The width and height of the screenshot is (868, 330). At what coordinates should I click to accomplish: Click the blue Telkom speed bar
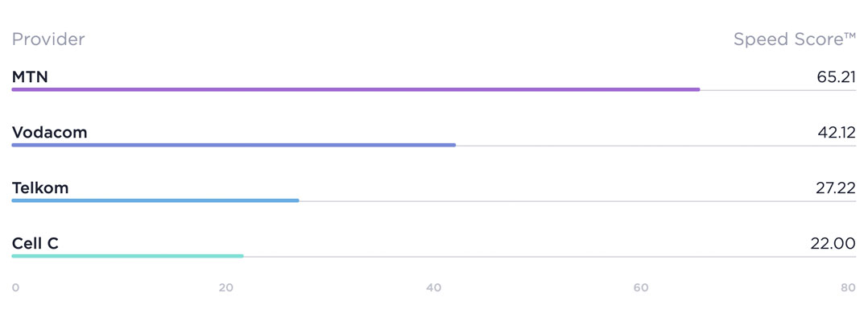[155, 200]
